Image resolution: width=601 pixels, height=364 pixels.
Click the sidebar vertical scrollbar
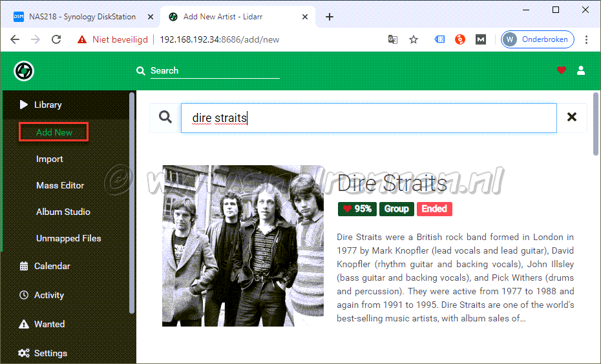click(132, 203)
